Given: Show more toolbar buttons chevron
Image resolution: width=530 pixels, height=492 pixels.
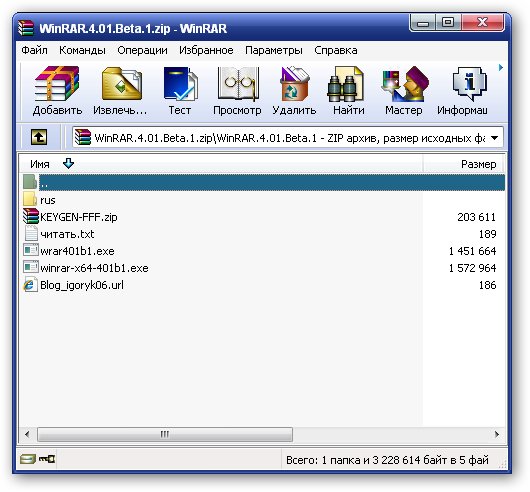Looking at the screenshot, I should [x=501, y=68].
